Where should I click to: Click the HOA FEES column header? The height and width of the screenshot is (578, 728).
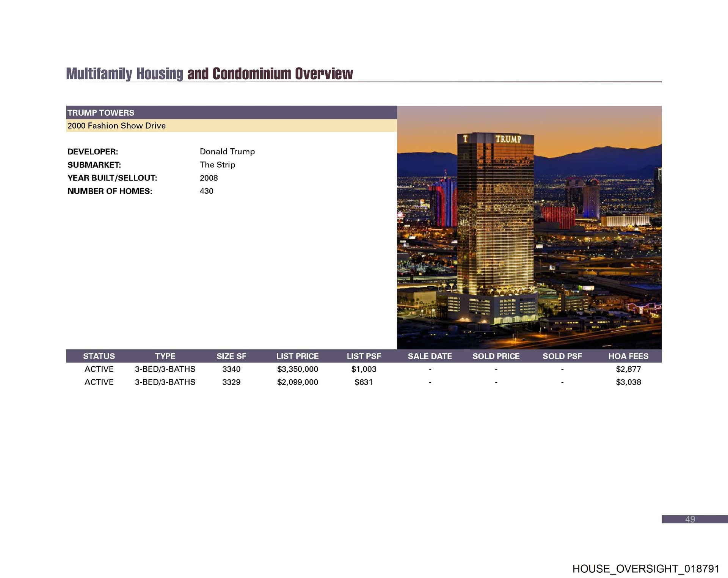pos(628,356)
